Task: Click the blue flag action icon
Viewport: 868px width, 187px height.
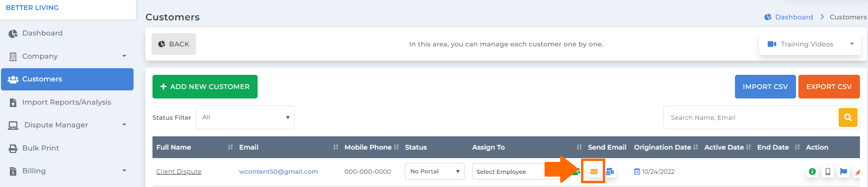Action: pos(843,172)
